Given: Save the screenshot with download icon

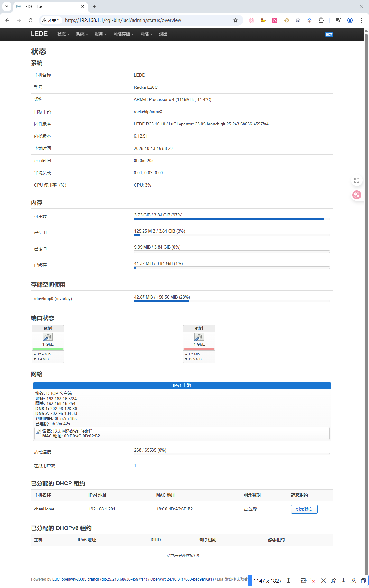Looking at the screenshot, I should coord(343,581).
